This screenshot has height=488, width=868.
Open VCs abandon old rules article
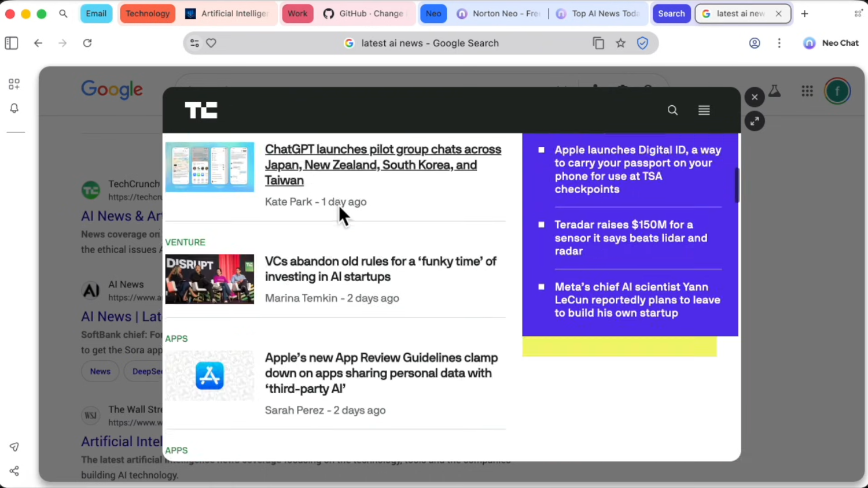[381, 269]
